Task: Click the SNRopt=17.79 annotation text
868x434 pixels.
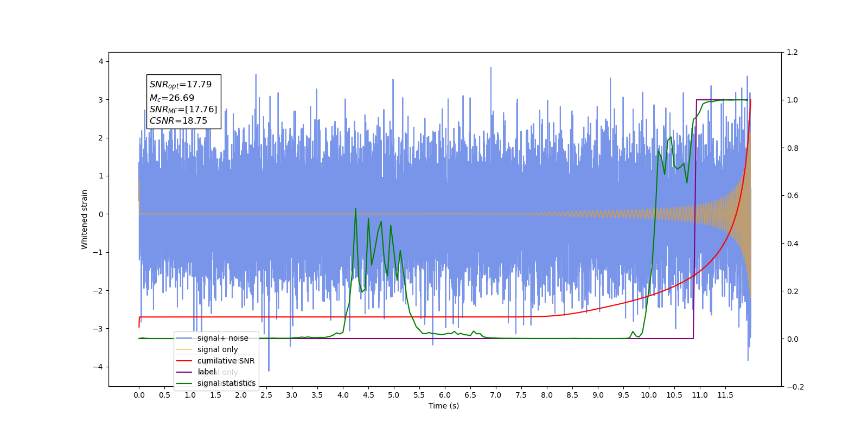Action: tap(181, 85)
